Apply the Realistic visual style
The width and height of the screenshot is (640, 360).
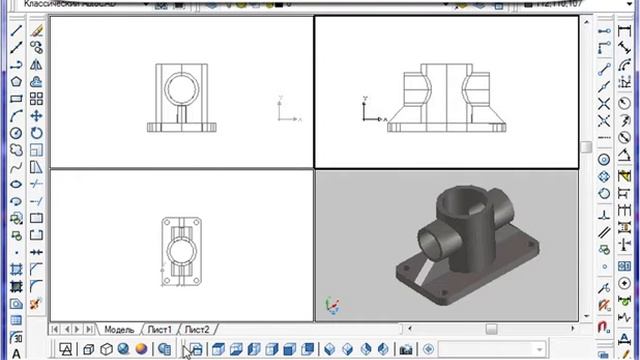tap(123, 349)
